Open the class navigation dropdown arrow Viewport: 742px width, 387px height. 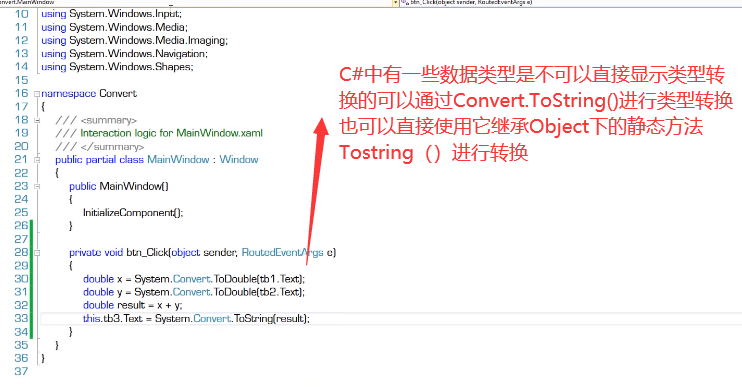click(x=395, y=3)
